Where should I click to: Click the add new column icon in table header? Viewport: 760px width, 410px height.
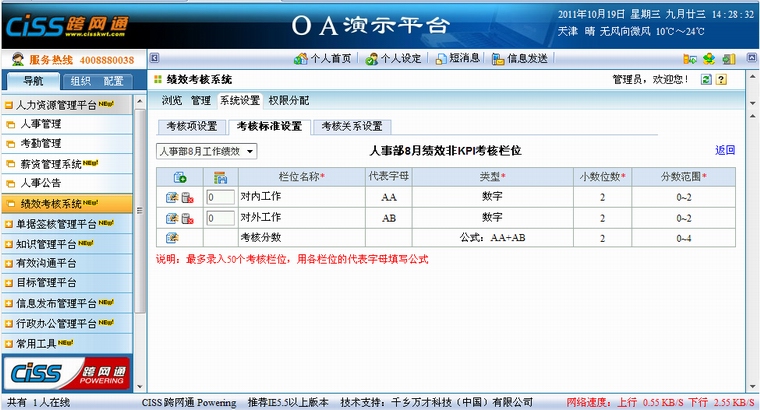(x=180, y=177)
